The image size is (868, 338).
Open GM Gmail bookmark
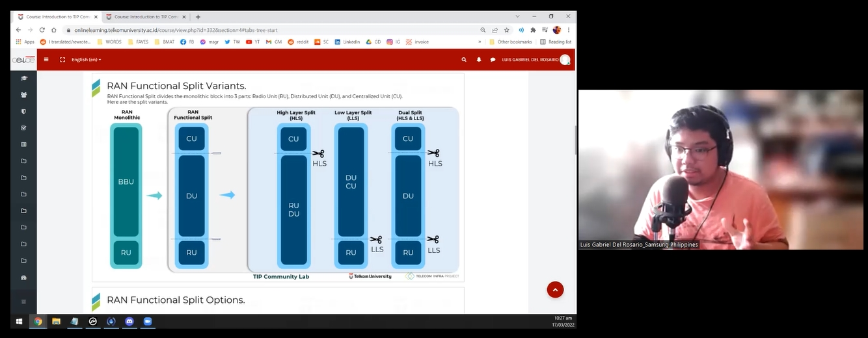274,42
